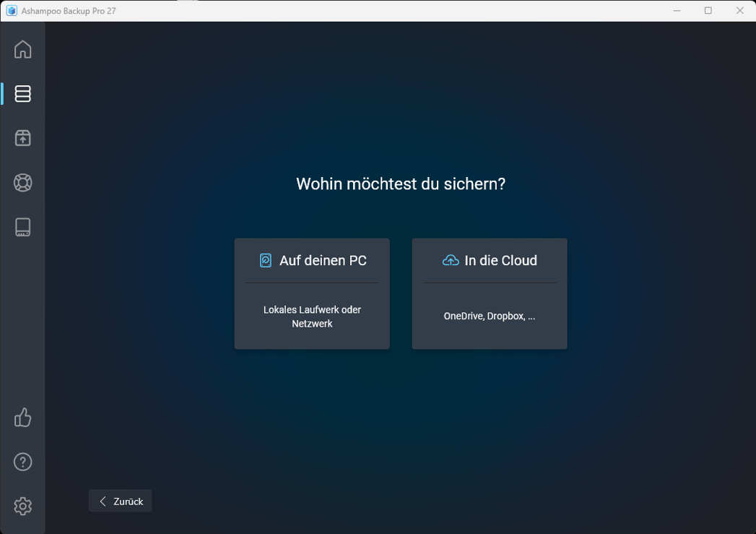The image size is (756, 534).
Task: Click the Wohin möchtest du sichern heading
Action: [401, 184]
